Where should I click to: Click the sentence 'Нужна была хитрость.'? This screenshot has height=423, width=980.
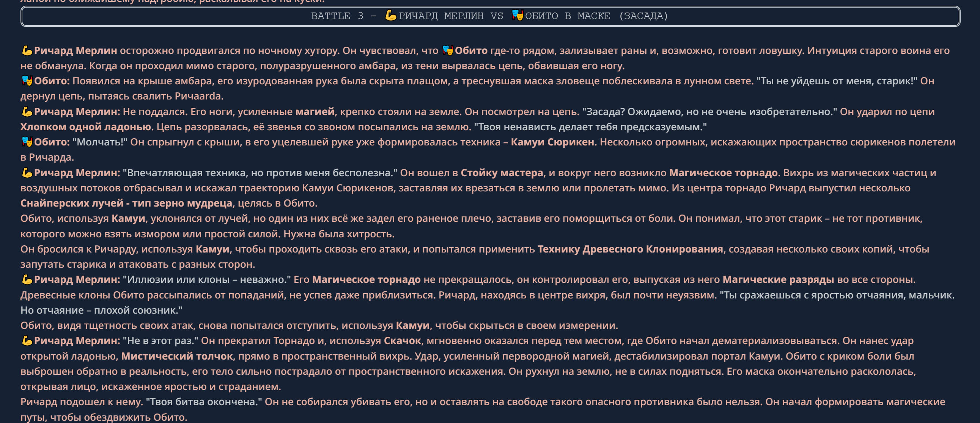339,234
